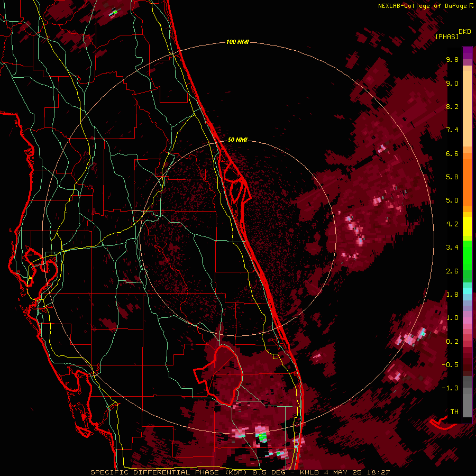Click the 5.0 value on the scale

(x=452, y=200)
